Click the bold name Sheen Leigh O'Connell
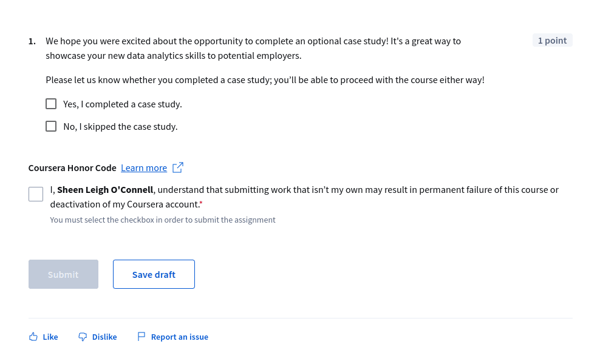The height and width of the screenshot is (364, 600). tap(105, 190)
